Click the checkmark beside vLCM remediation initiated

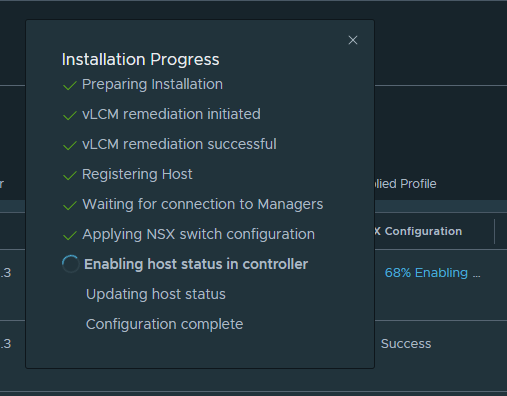click(x=70, y=115)
